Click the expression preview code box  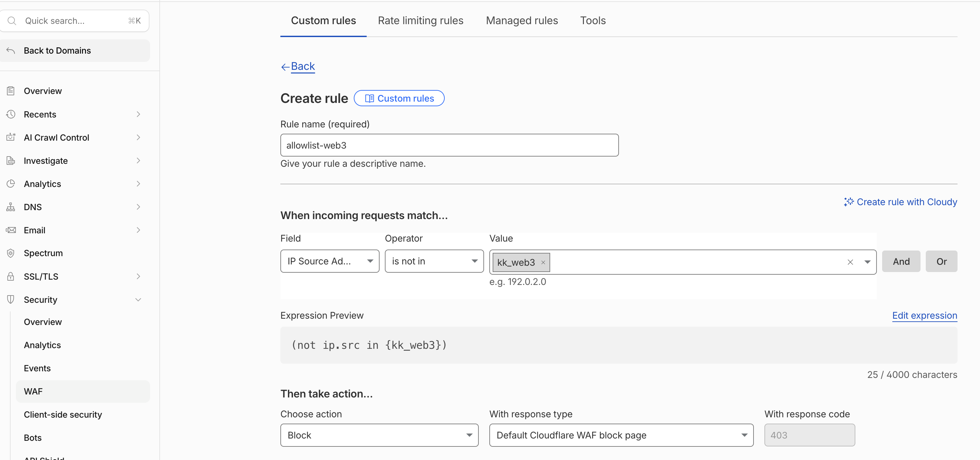pyautogui.click(x=619, y=345)
